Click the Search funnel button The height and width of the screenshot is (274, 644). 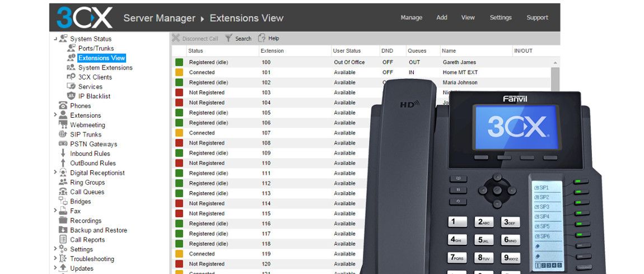pos(238,38)
